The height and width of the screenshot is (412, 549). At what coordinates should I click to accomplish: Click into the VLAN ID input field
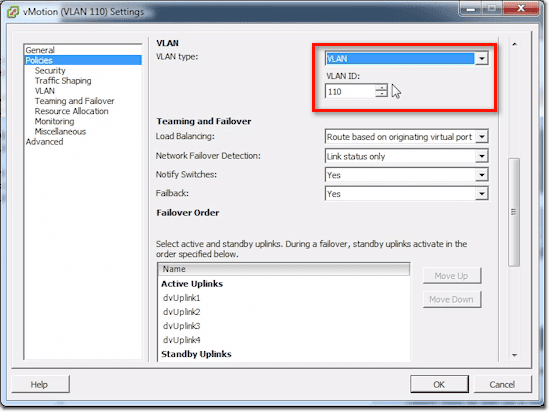pos(350,91)
